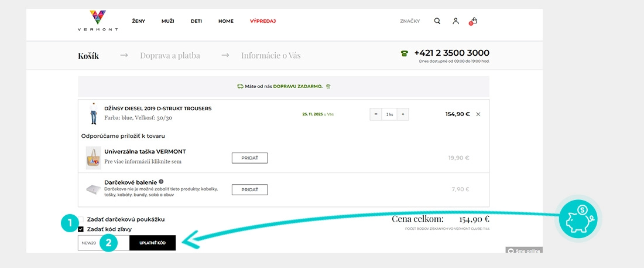Open the VÝPREDAJ sale menu

(x=263, y=22)
